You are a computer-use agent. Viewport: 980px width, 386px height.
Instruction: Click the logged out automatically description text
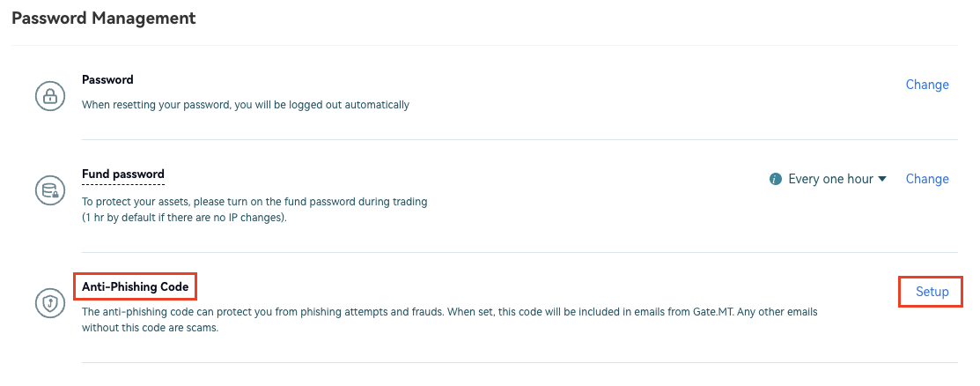(245, 104)
